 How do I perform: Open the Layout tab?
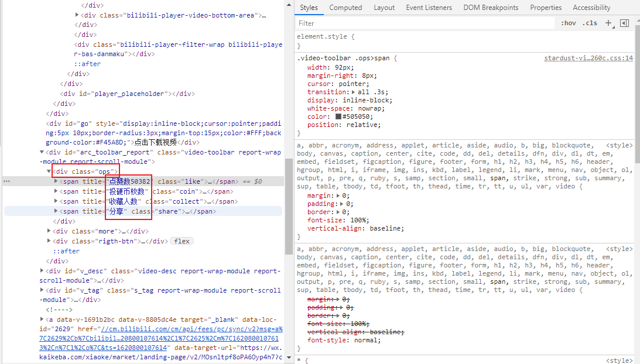tap(384, 8)
